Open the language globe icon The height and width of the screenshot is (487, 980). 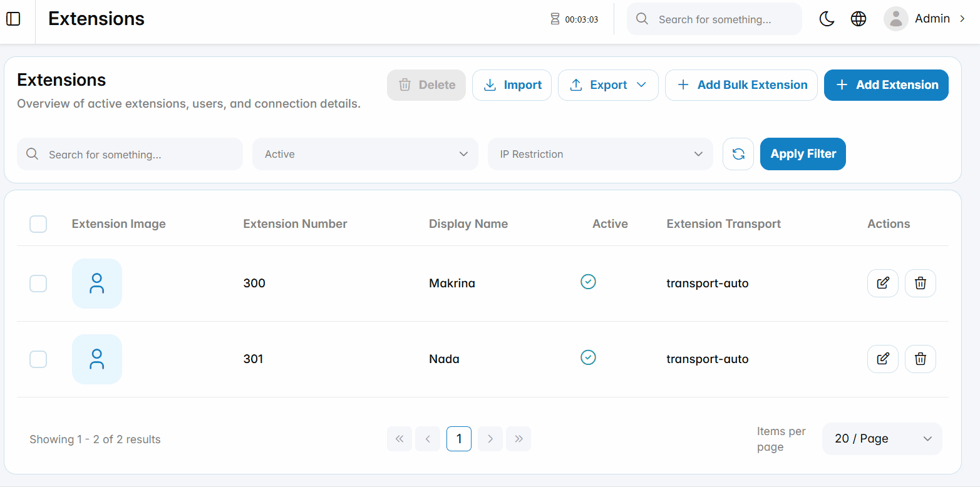pos(859,19)
